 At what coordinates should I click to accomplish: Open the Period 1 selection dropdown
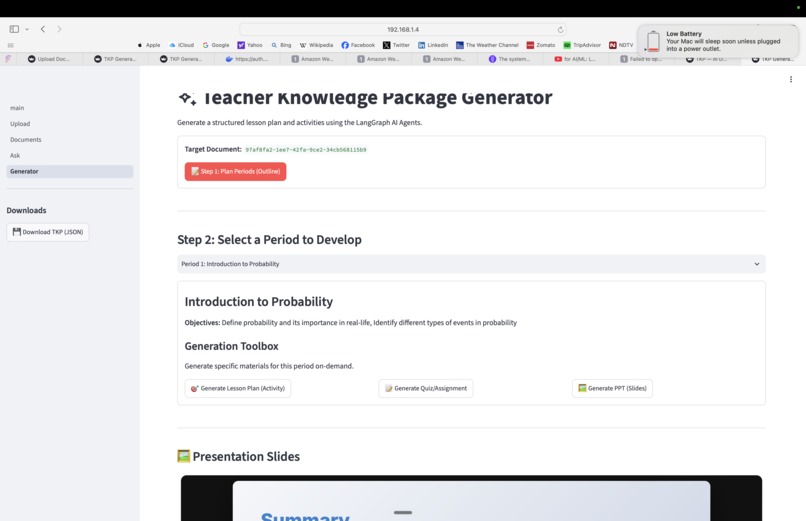(471, 264)
